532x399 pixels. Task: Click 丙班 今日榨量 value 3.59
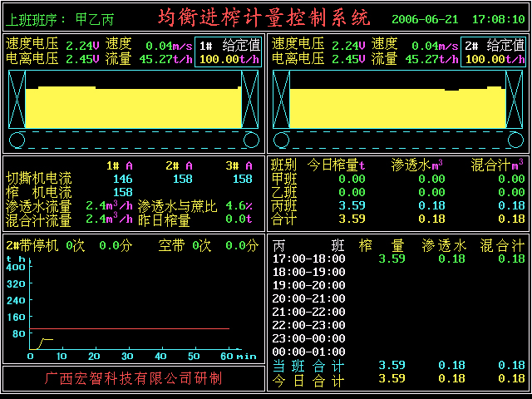[352, 205]
